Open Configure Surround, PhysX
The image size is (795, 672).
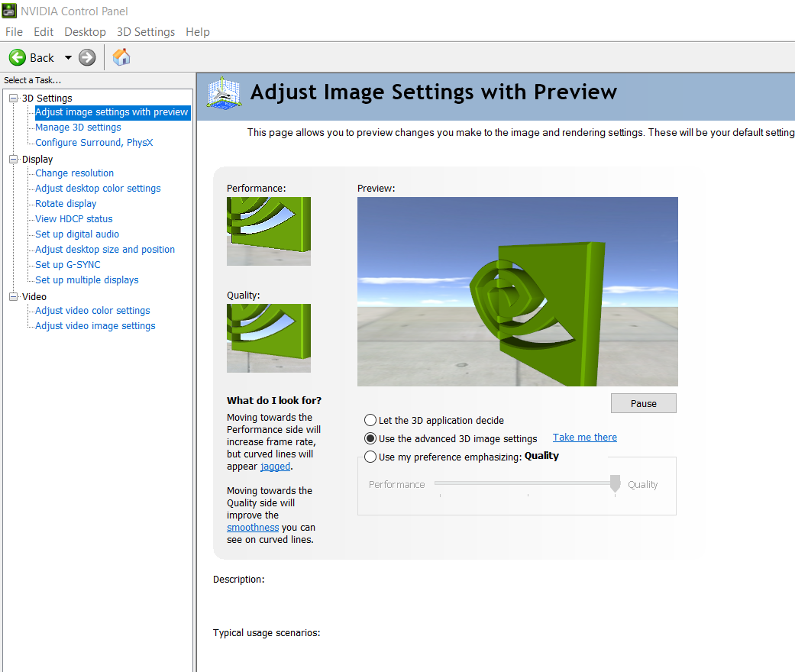(94, 143)
